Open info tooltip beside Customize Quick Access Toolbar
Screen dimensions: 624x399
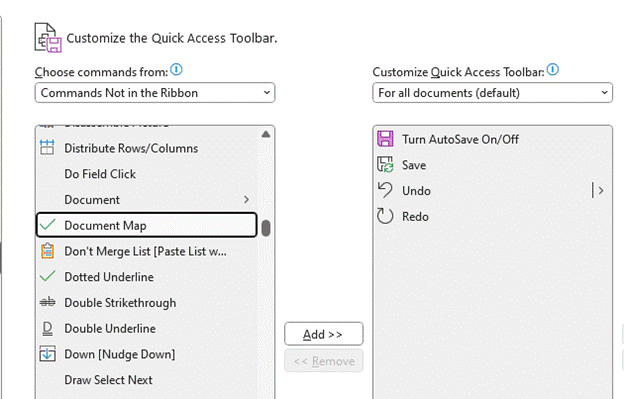553,70
